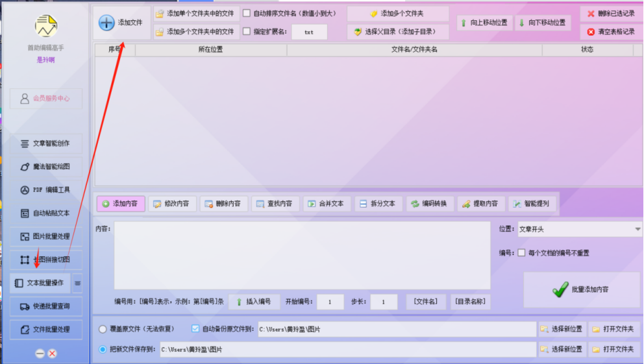Click 选择父目录（添加子目录）button
The width and height of the screenshot is (644, 364).
coord(397,32)
